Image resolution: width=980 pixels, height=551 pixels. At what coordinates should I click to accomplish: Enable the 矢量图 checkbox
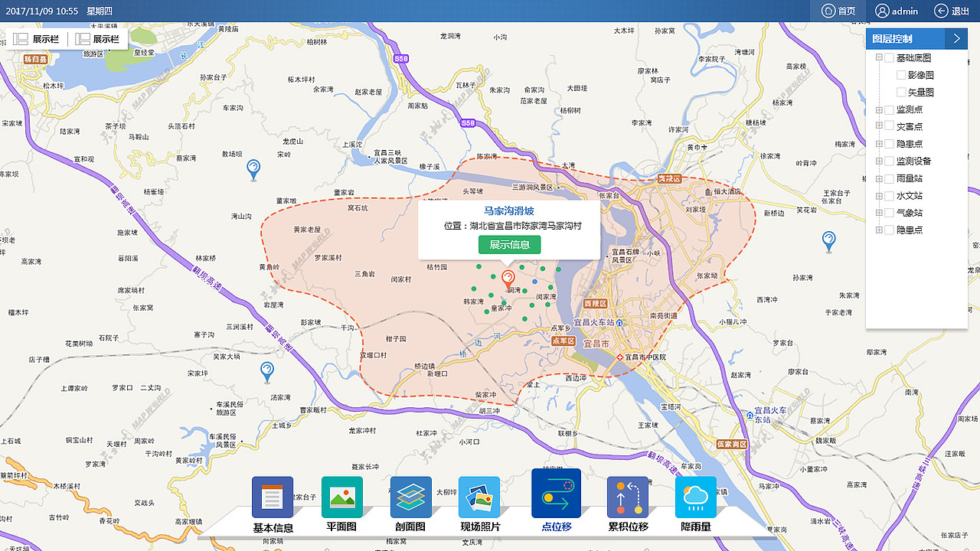pyautogui.click(x=901, y=92)
